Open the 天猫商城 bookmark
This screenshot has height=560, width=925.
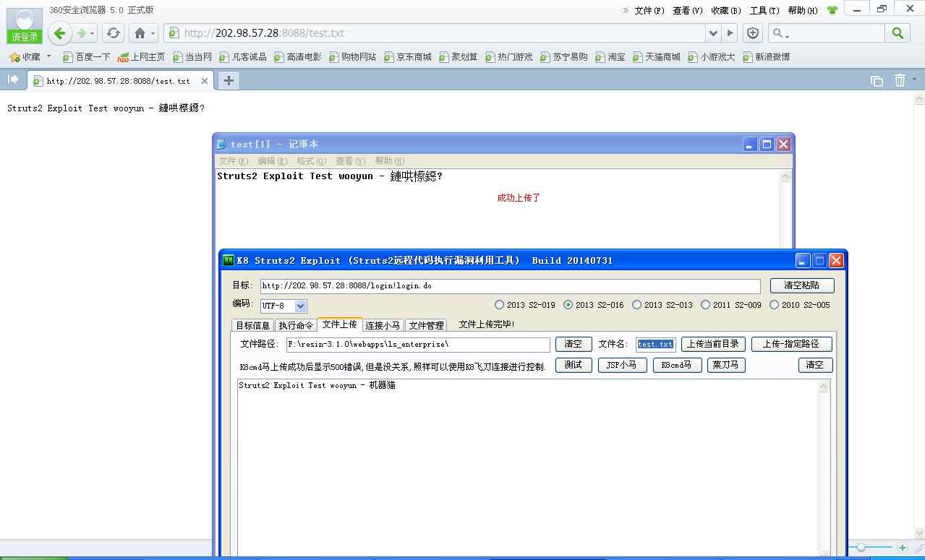pyautogui.click(x=657, y=56)
